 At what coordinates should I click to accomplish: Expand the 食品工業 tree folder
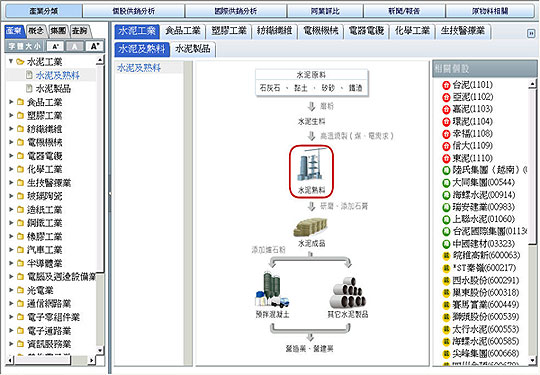(x=11, y=102)
